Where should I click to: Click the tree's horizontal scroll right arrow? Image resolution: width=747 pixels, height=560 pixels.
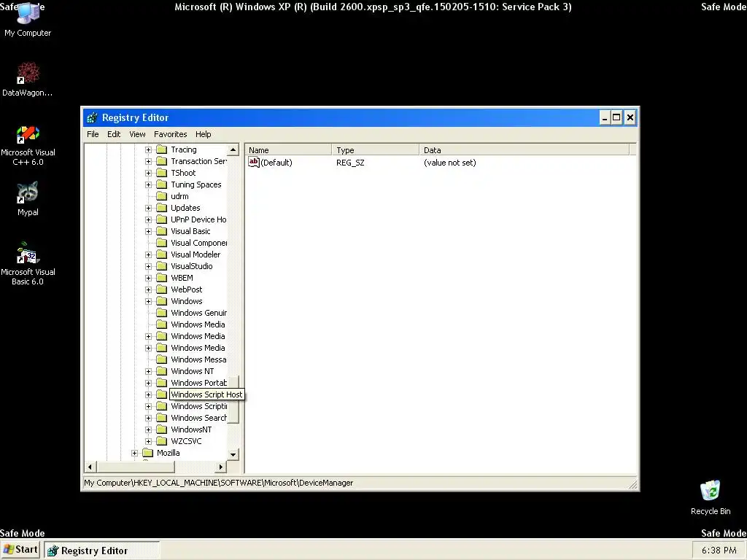tap(220, 467)
